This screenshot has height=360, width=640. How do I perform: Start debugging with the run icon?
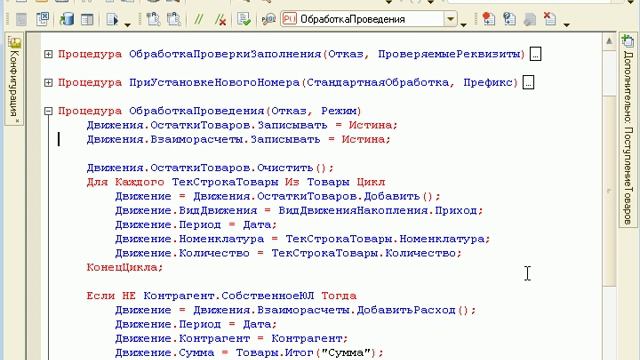click(112, 19)
